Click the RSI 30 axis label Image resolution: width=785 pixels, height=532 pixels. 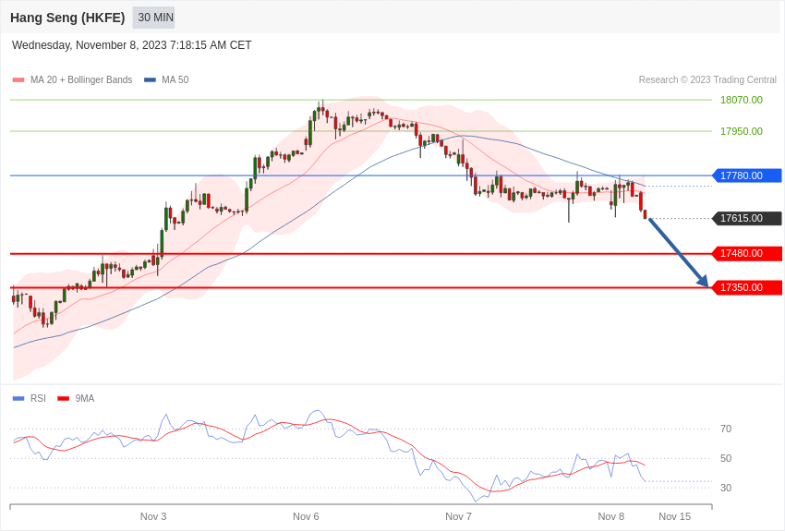[726, 488]
